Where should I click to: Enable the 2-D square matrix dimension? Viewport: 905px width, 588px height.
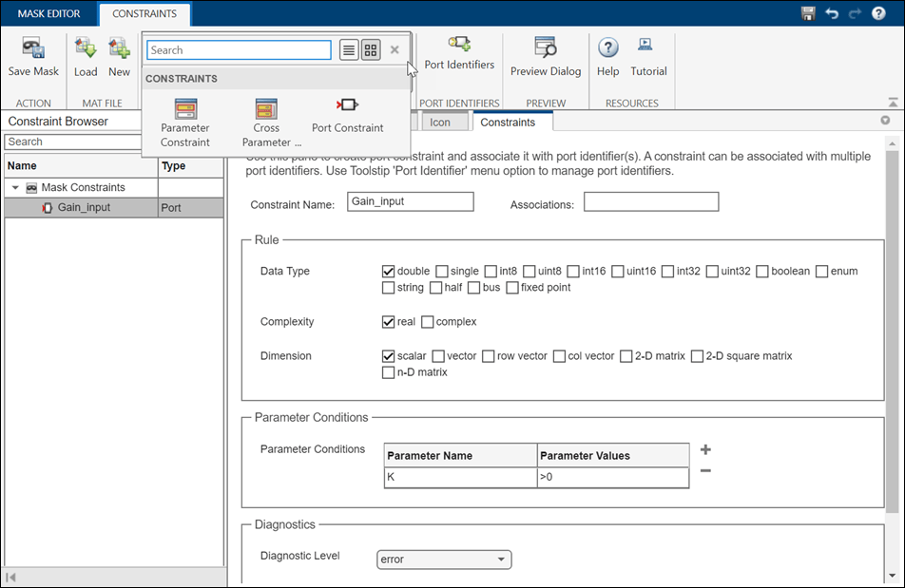pyautogui.click(x=697, y=356)
